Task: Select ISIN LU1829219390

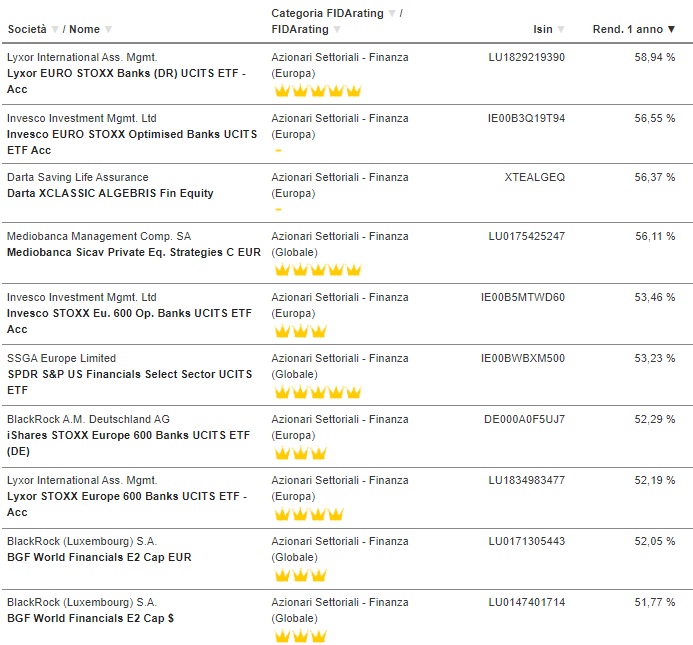Action: pos(526,57)
